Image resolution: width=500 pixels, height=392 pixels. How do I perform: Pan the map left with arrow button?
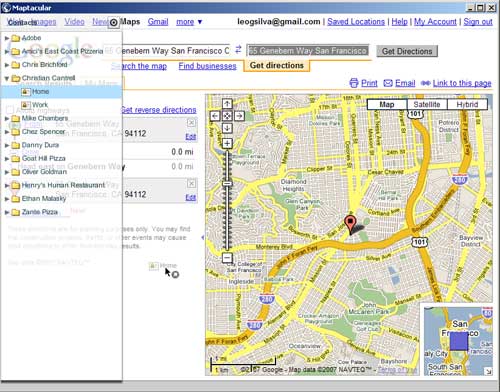click(x=215, y=116)
